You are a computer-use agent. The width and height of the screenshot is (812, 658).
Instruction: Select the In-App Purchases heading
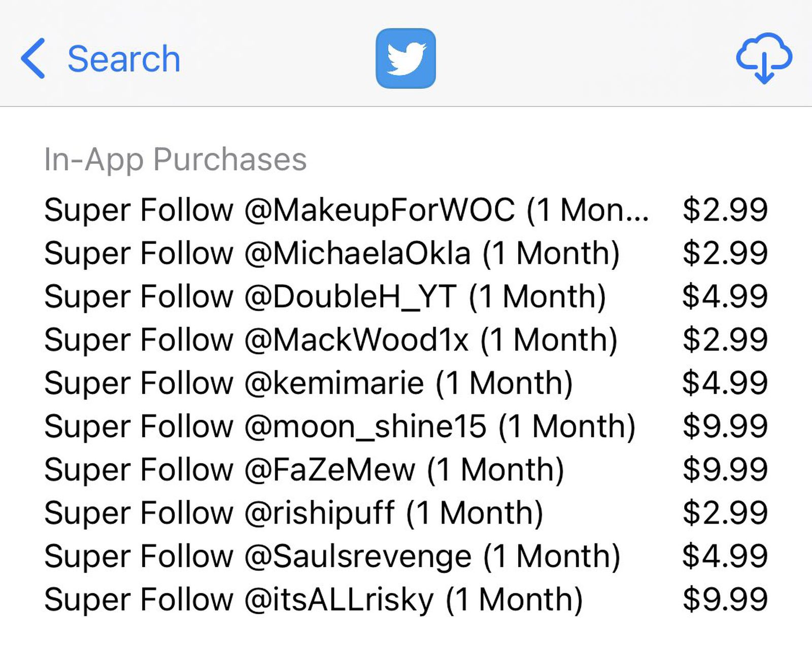point(175,159)
